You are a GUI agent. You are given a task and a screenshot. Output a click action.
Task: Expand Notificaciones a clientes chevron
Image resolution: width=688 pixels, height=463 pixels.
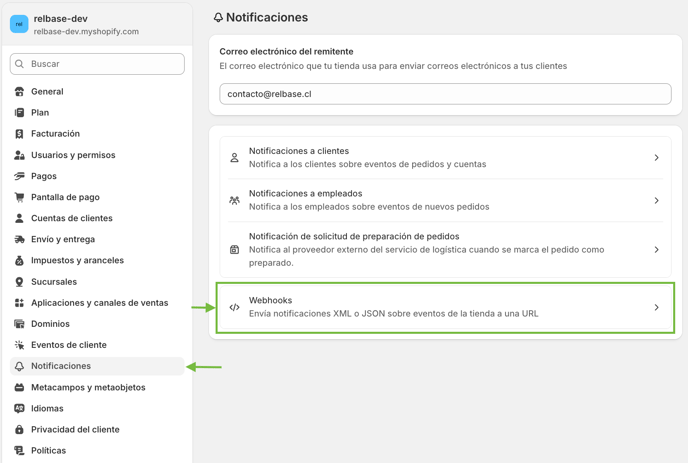tap(656, 158)
